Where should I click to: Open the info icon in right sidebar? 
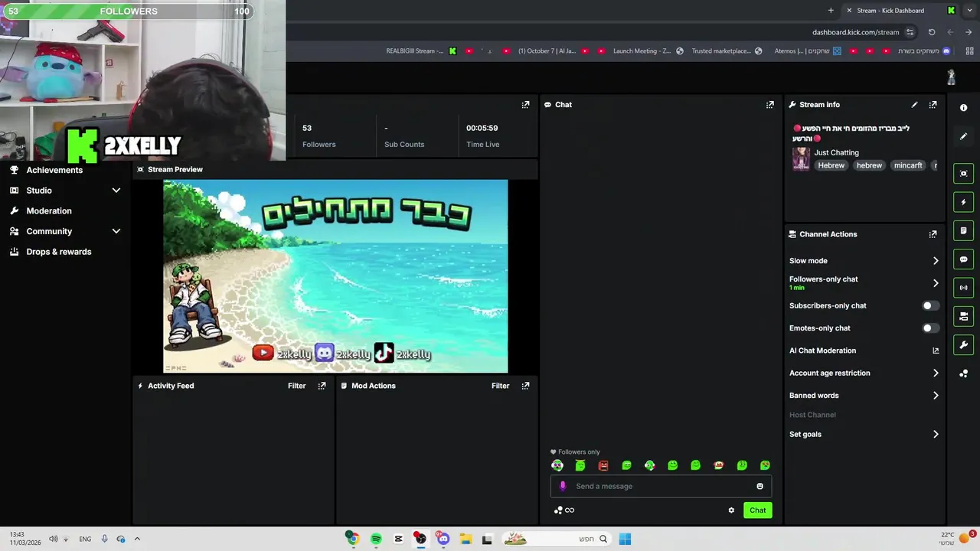pos(963,108)
